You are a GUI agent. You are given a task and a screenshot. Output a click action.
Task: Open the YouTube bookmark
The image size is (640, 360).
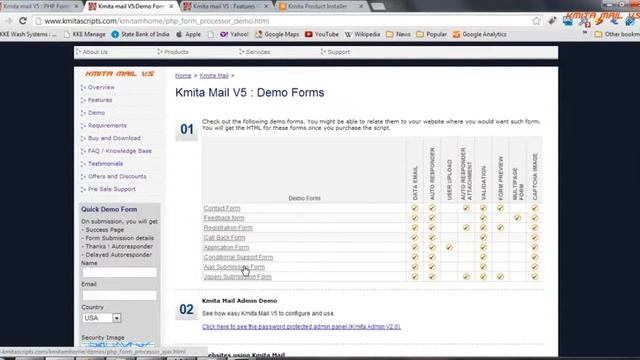322,34
